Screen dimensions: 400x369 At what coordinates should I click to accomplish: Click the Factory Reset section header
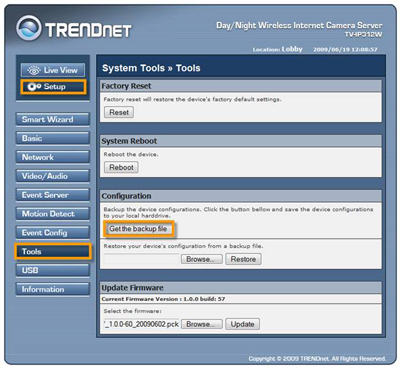[x=241, y=86]
